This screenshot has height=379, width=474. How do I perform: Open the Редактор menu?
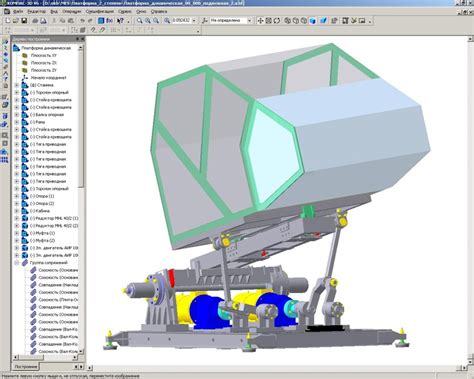click(36, 12)
